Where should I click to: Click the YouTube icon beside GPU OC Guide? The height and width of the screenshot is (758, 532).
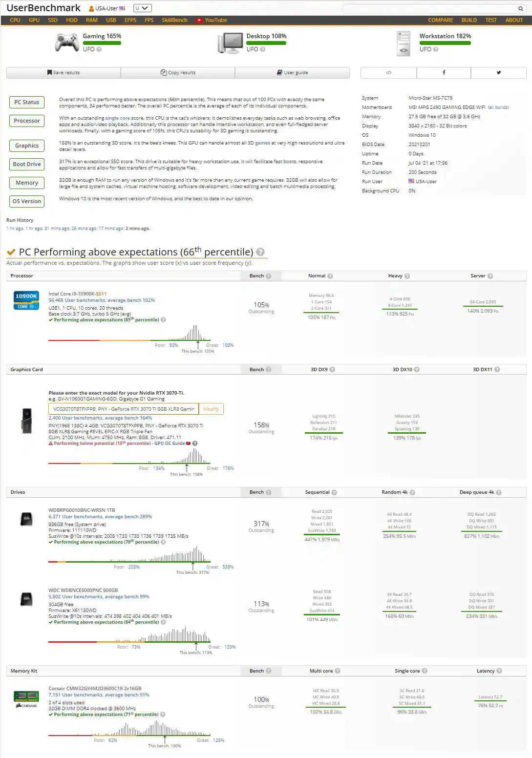tap(189, 443)
